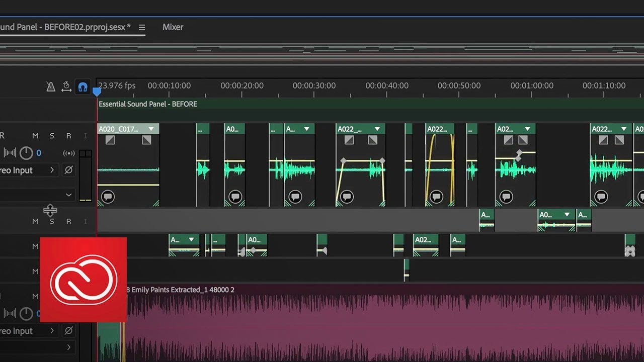Viewport: 644px width, 362px height.
Task: Switch to the Mixer tab
Action: (x=173, y=27)
